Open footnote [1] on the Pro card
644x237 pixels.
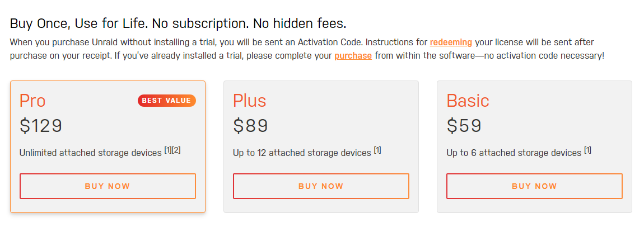pyautogui.click(x=168, y=150)
